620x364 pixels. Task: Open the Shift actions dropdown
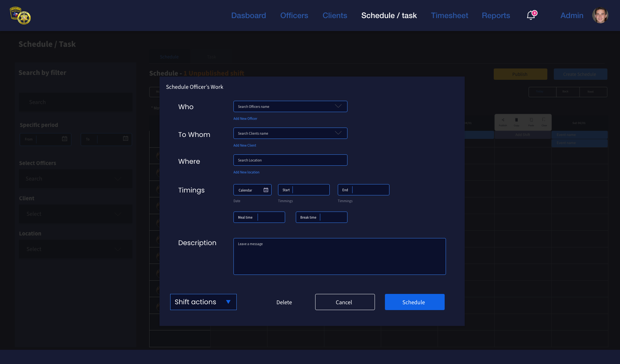[x=203, y=302]
